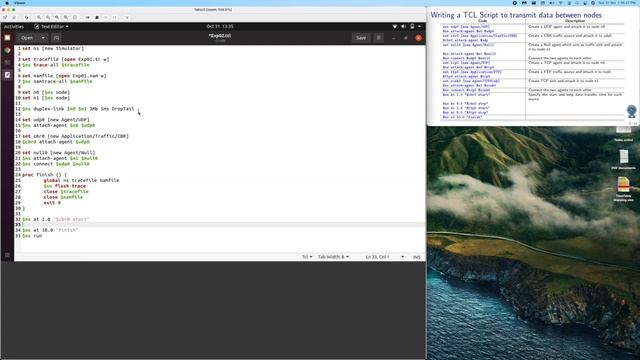Select the Text Editor icon in dock

point(7,75)
